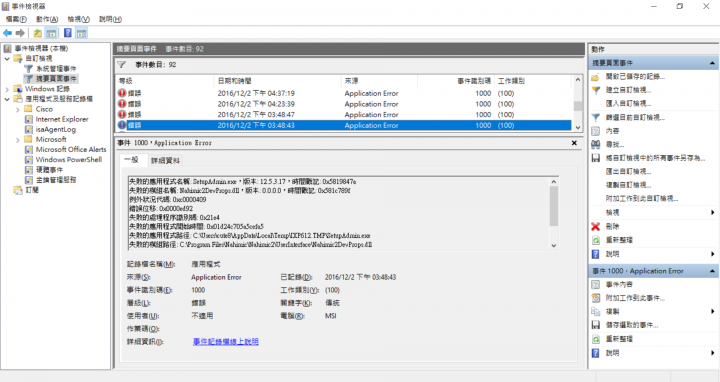The height and width of the screenshot is (382, 720).
Task: Switch to the 一般 tab
Action: [132, 160]
